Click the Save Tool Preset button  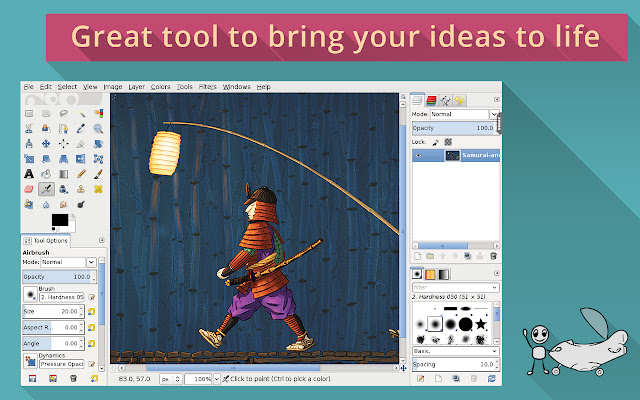[32, 379]
